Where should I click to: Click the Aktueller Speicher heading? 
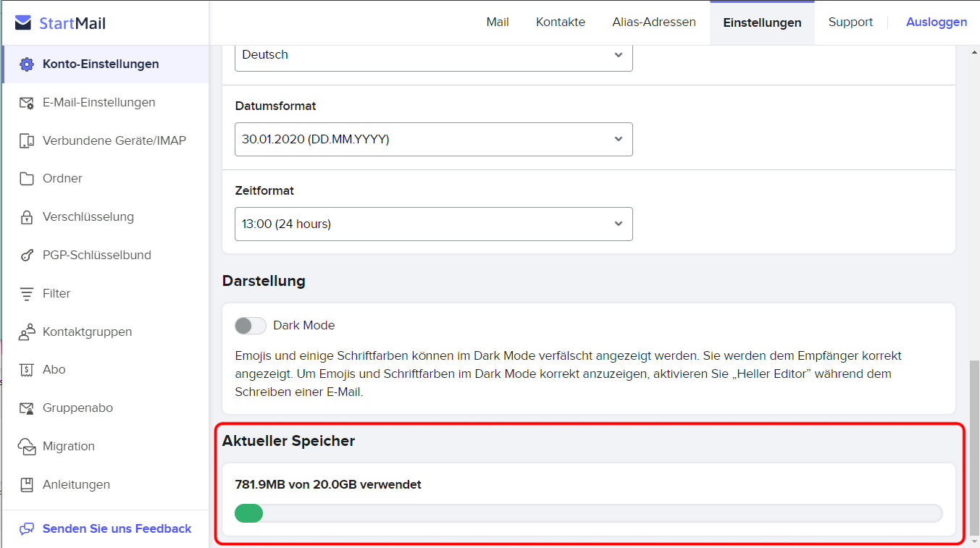tap(288, 441)
